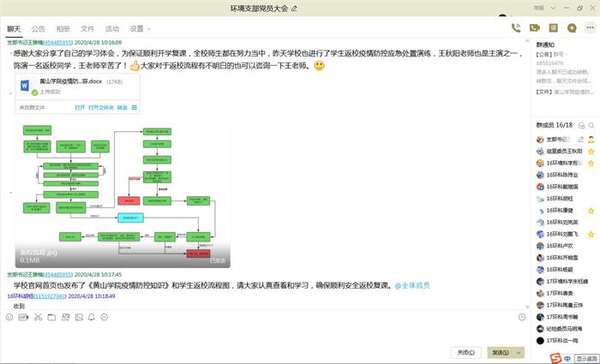This screenshot has width=600, height=364.
Task: Click 打开文件夹 link on the docx file
Action: pyautogui.click(x=100, y=108)
